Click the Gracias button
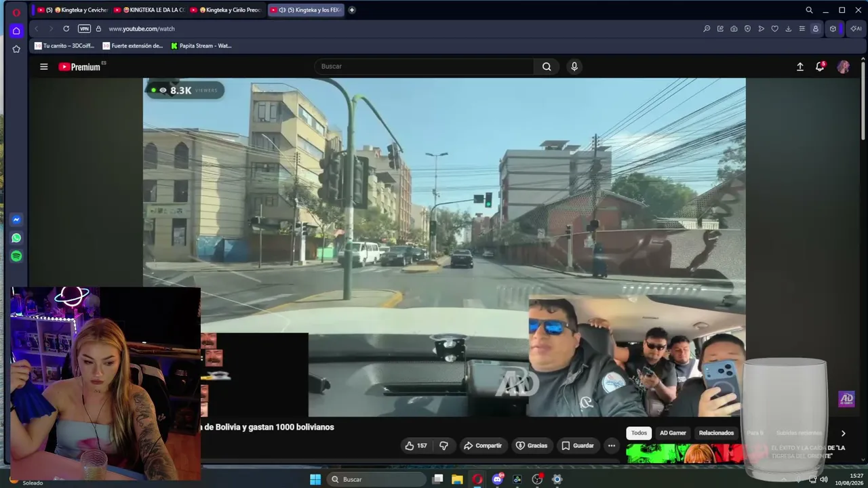Viewport: 868px width, 488px height. pos(532,446)
